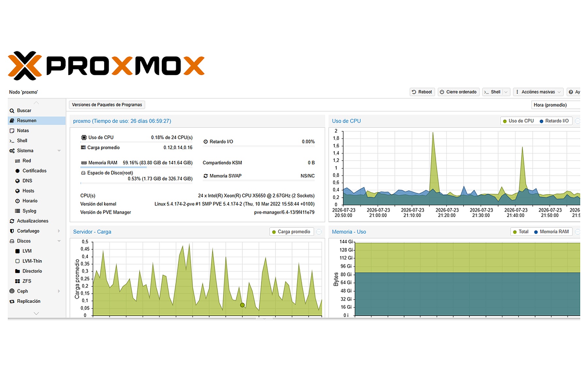
Task: Open the Directorio folder icon
Action: click(x=18, y=271)
